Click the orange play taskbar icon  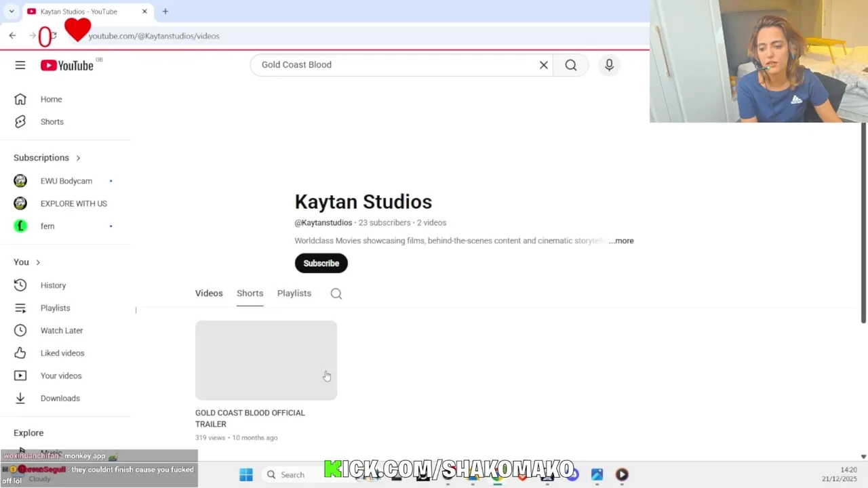[622, 474]
